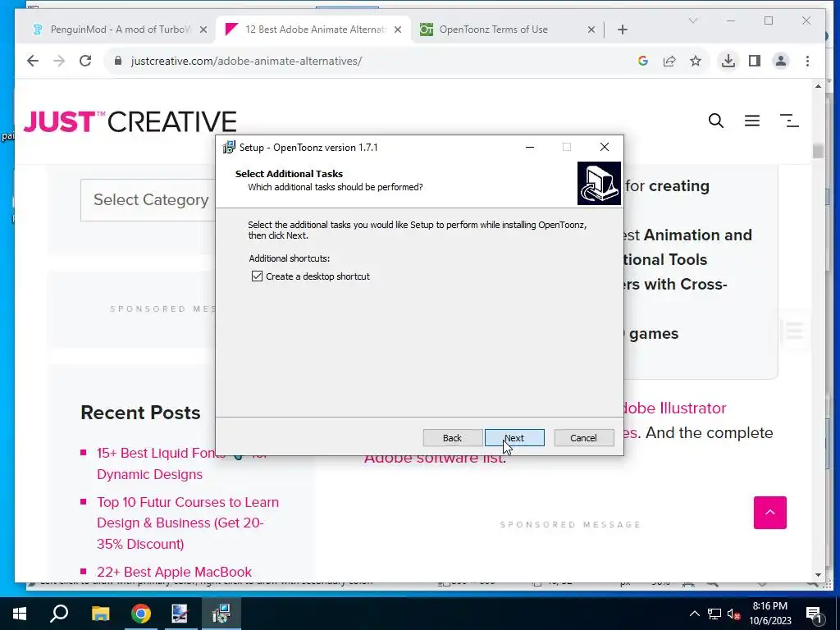Open Just Creative site search
840x630 pixels.
(716, 121)
